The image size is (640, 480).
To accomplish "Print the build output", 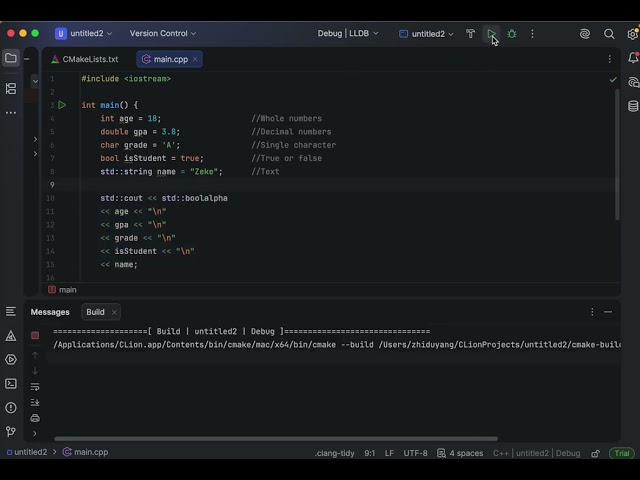I will pyautogui.click(x=35, y=418).
